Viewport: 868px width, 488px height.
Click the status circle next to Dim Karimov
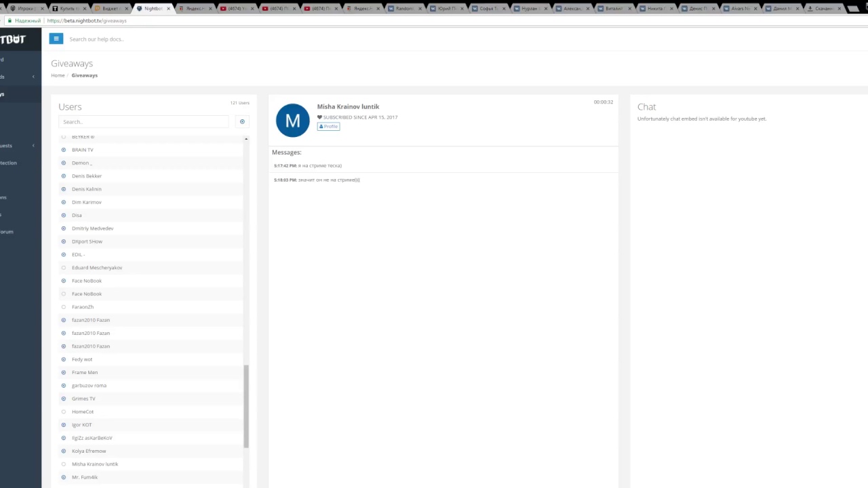tap(64, 202)
